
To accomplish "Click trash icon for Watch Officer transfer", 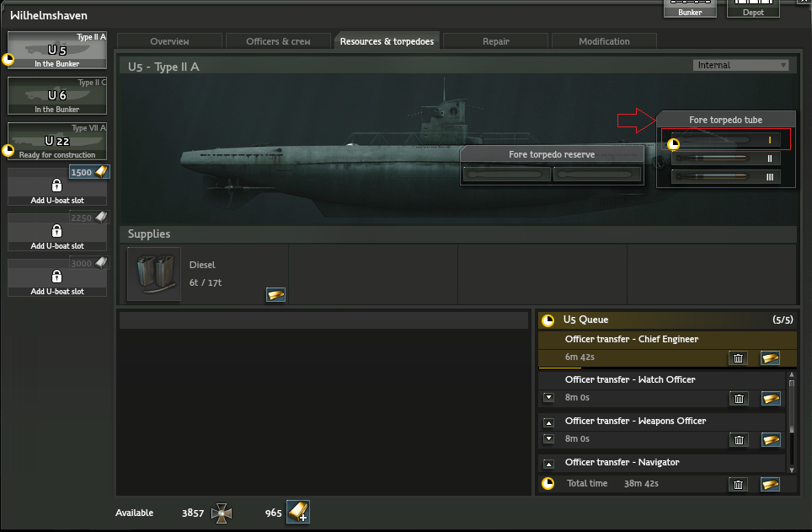I will tap(739, 399).
